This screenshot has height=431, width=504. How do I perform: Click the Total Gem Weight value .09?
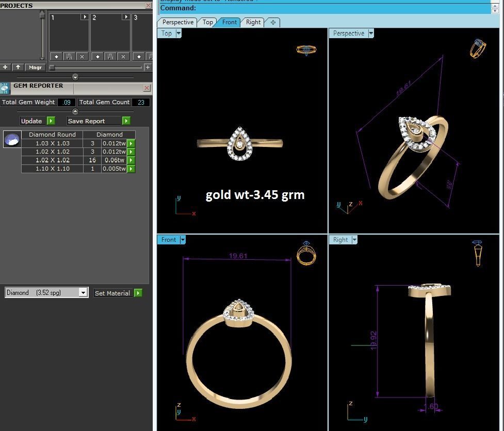[67, 102]
